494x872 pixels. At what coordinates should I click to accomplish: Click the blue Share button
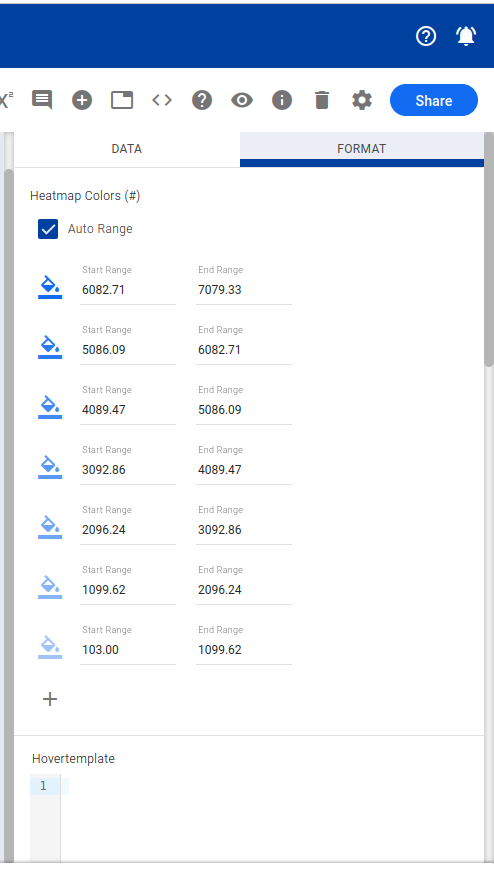pos(434,100)
